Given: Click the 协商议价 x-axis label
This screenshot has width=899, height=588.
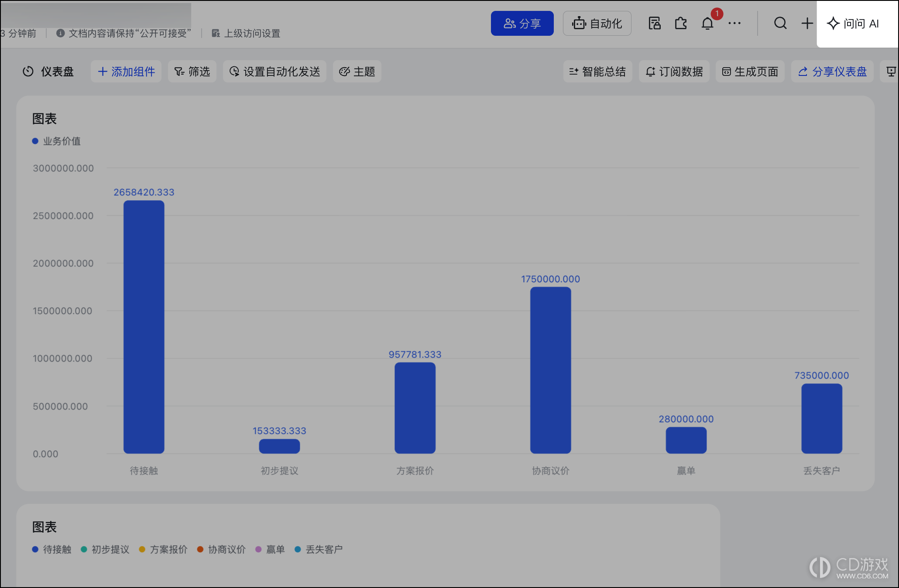Looking at the screenshot, I should tap(551, 471).
